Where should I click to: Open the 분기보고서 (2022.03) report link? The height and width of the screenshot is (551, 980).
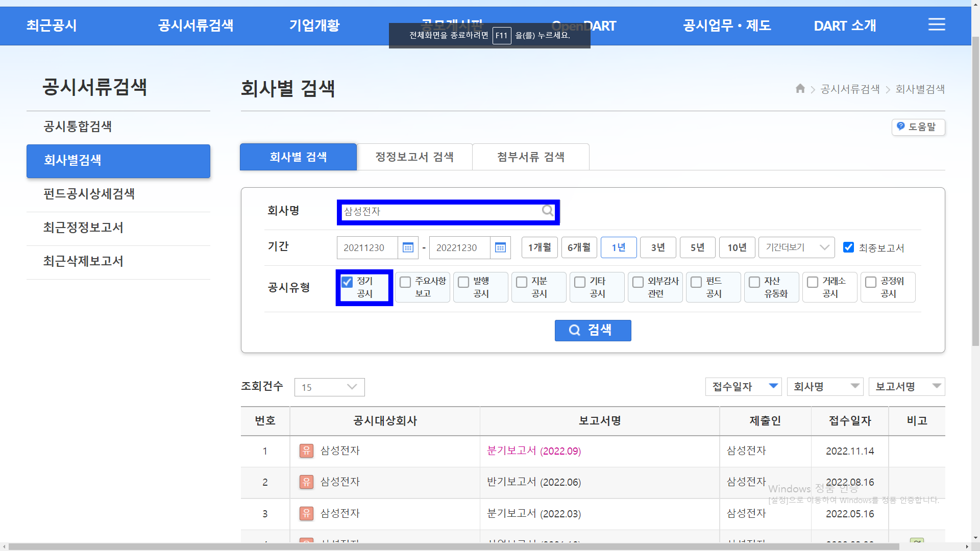click(534, 513)
